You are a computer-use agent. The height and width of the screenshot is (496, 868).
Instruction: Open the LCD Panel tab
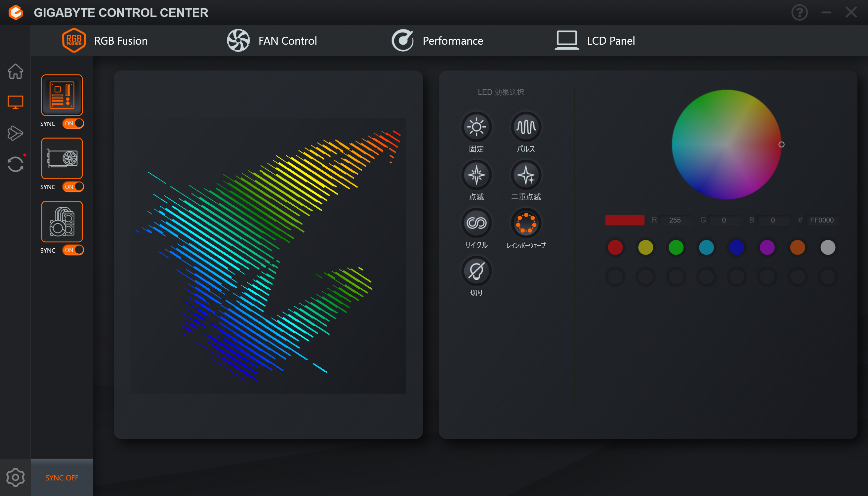(x=595, y=41)
